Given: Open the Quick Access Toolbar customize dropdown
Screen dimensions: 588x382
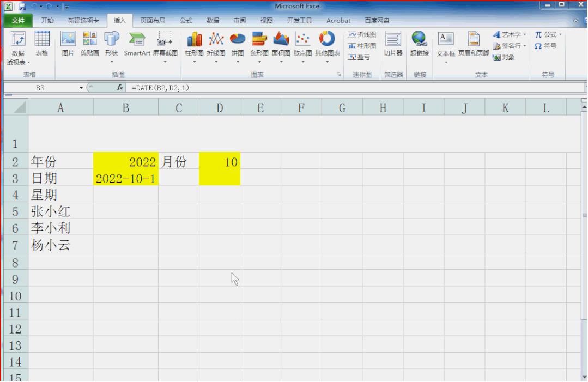Looking at the screenshot, I should coord(66,7).
